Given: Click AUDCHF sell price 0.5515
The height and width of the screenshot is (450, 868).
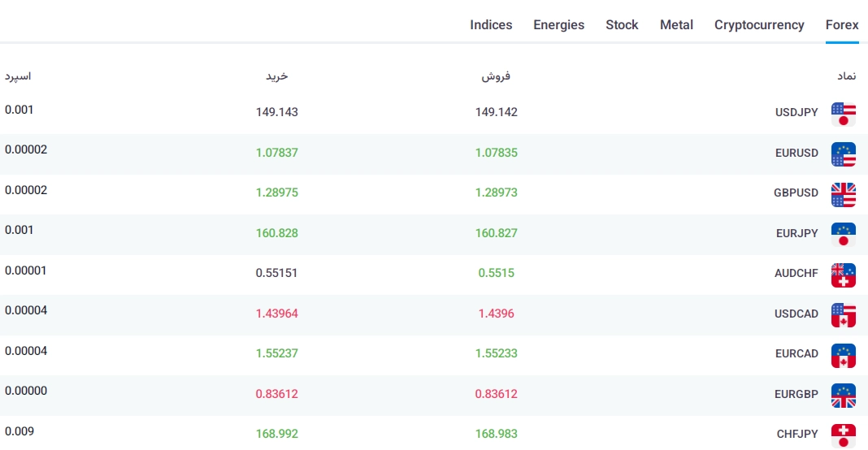Looking at the screenshot, I should point(496,273).
